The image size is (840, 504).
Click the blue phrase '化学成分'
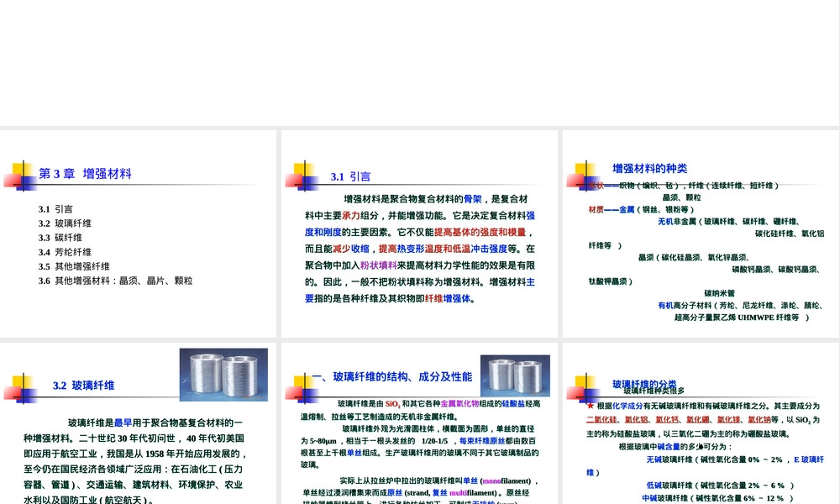tap(627, 407)
